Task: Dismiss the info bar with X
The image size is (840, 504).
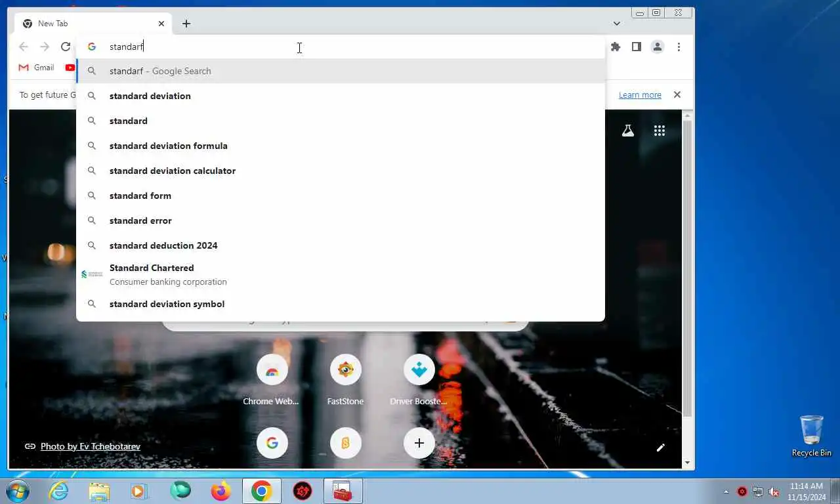Action: (677, 94)
